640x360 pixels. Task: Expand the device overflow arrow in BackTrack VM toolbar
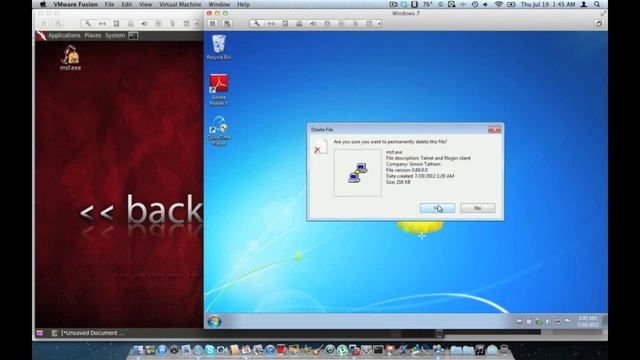pyautogui.click(x=197, y=24)
